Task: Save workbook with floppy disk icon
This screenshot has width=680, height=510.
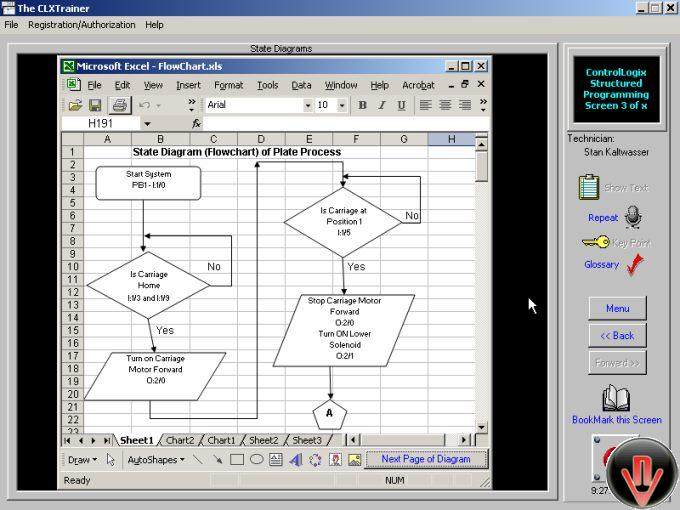Action: 95,105
